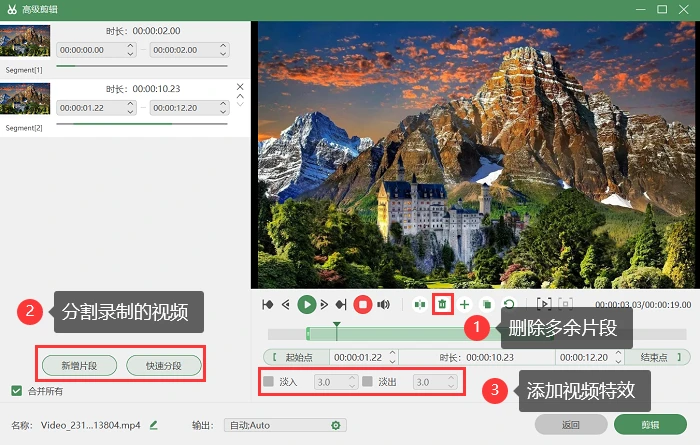Enable the 淡入 fade-in checkbox
Image resolution: width=700 pixels, height=445 pixels.
(x=269, y=382)
